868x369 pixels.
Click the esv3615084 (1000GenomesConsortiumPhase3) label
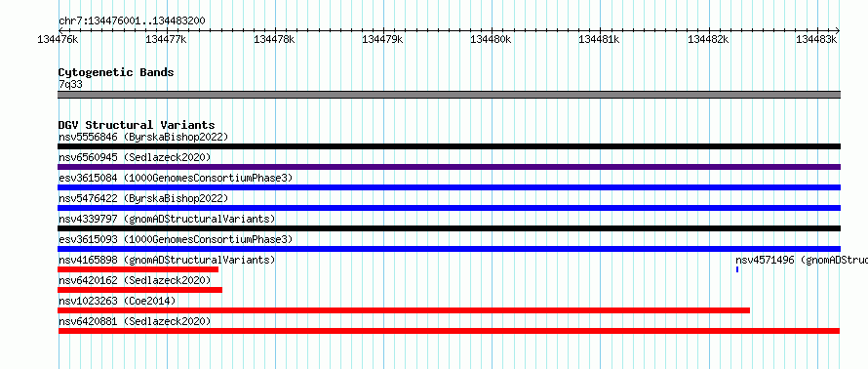(176, 178)
